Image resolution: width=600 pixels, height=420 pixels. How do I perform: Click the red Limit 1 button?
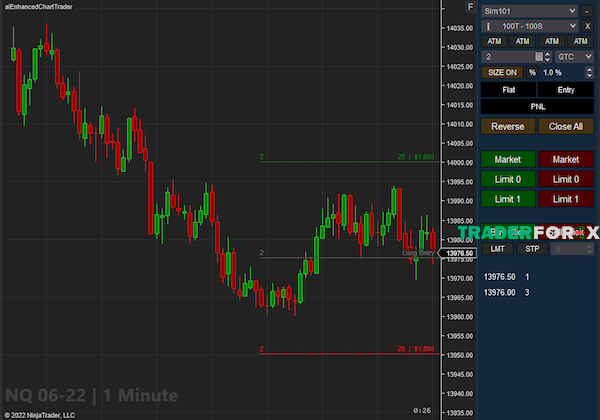point(566,199)
